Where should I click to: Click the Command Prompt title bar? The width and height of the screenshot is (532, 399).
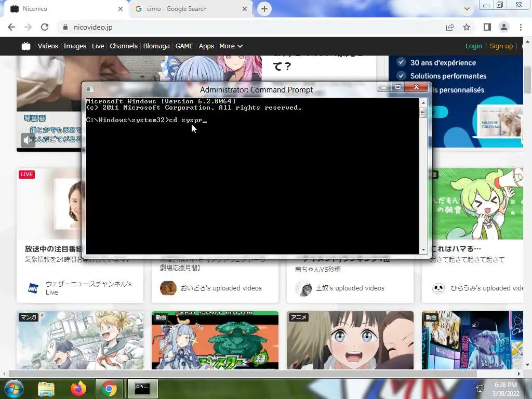point(257,90)
